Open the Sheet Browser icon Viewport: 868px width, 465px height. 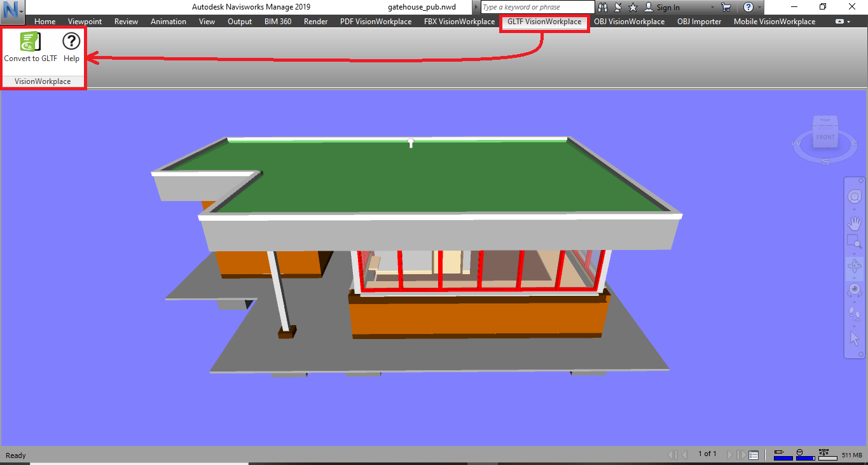pyautogui.click(x=754, y=455)
